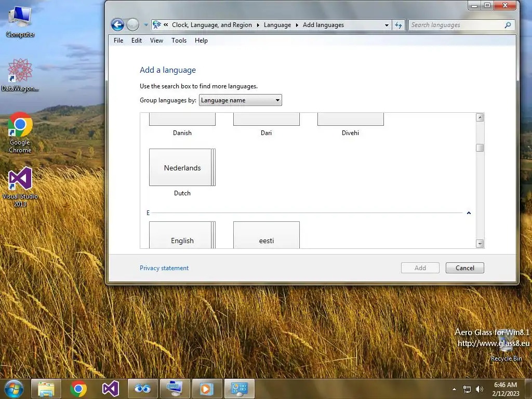Screen dimensions: 532x399
Task: Click the language list scroll up arrow
Action: click(x=480, y=117)
